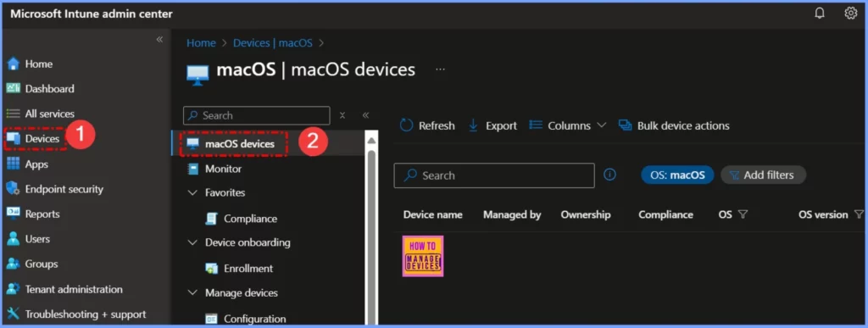Select Apps in the sidebar menu
Image resolution: width=868 pixels, height=328 pixels.
(x=36, y=164)
